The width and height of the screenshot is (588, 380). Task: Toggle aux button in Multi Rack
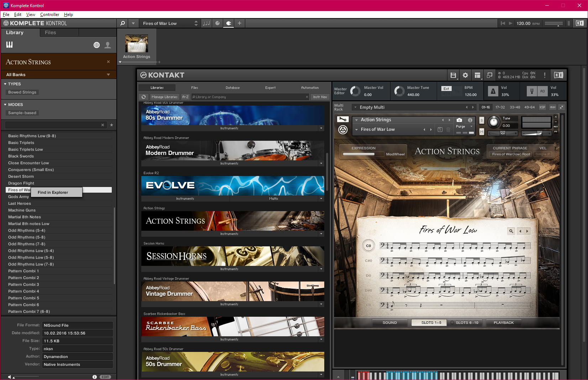(x=552, y=107)
